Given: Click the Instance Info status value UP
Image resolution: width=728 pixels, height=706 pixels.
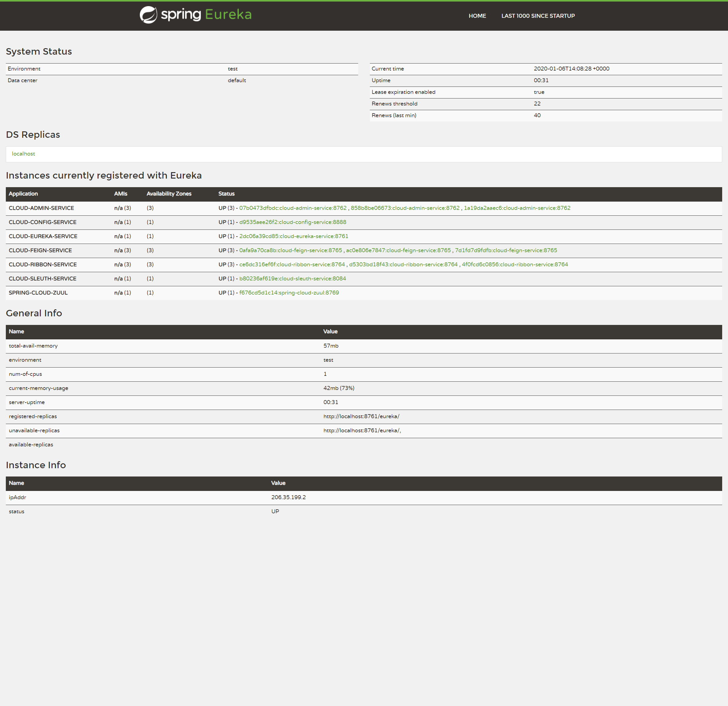Looking at the screenshot, I should (x=275, y=512).
